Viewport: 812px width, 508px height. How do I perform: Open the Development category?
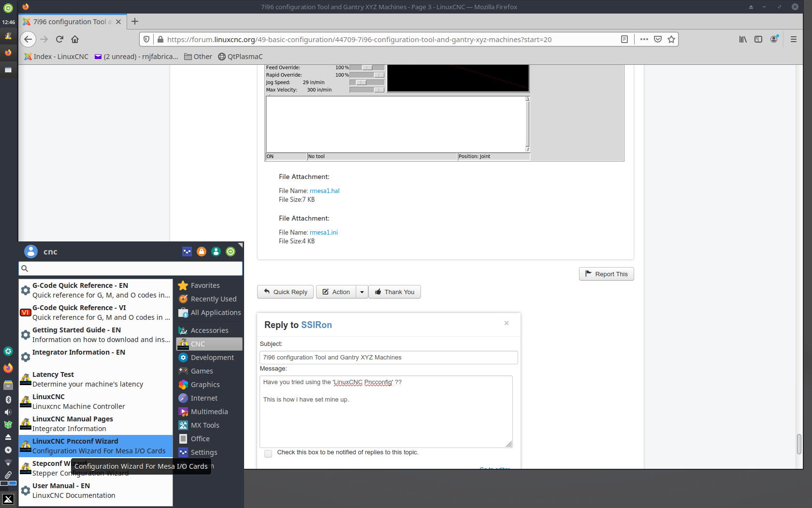point(209,358)
